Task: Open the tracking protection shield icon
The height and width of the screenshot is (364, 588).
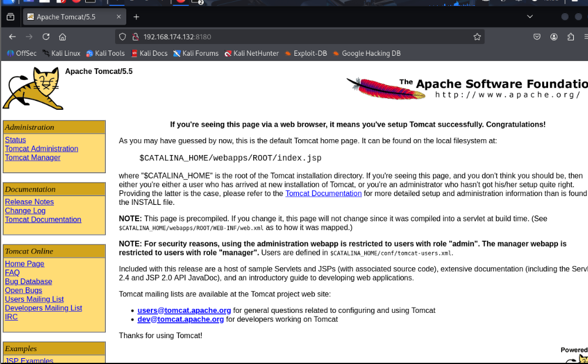Action: [123, 37]
